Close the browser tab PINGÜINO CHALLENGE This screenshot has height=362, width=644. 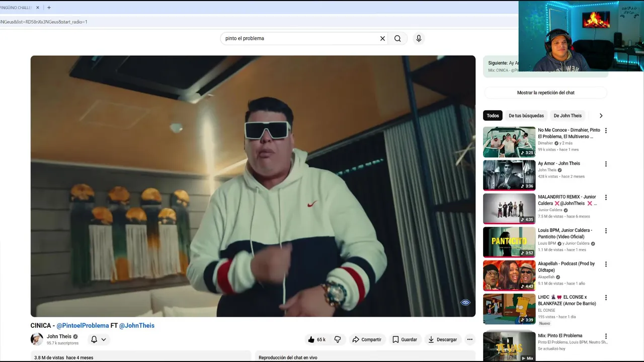point(38,8)
